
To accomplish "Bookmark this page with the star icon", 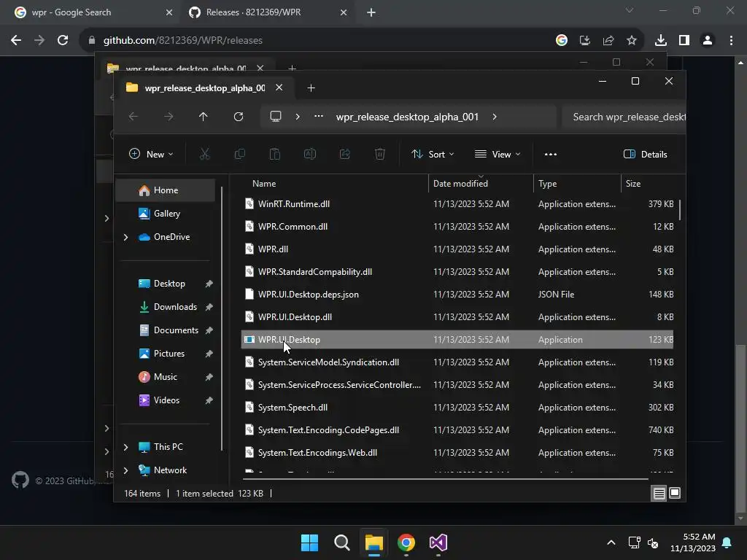I will click(631, 41).
